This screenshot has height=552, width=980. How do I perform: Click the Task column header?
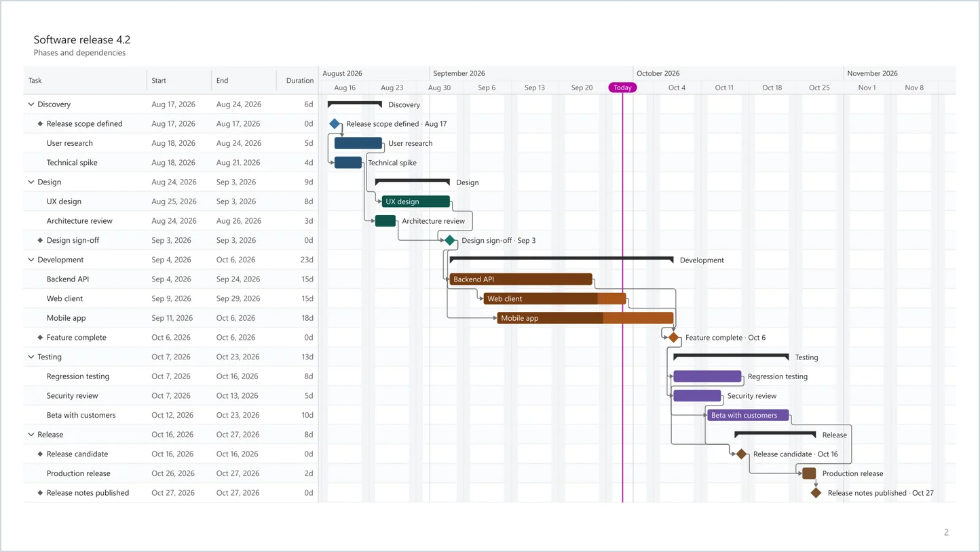(35, 81)
